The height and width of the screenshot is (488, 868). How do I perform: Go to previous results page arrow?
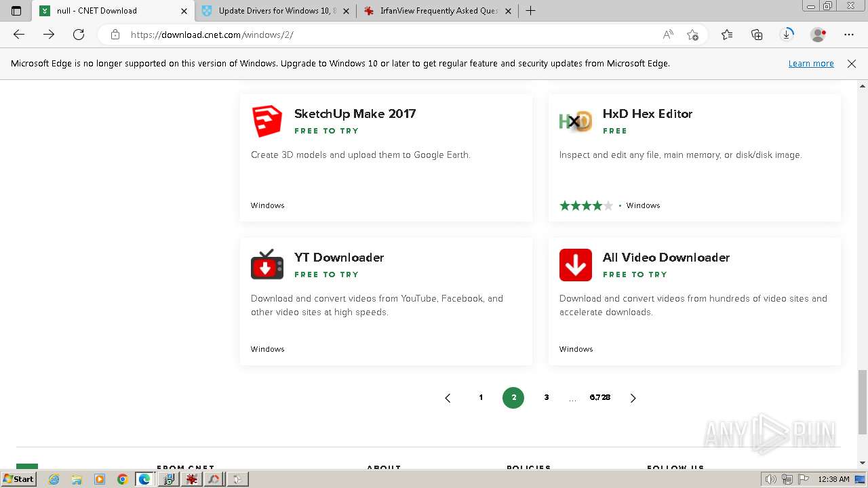448,398
